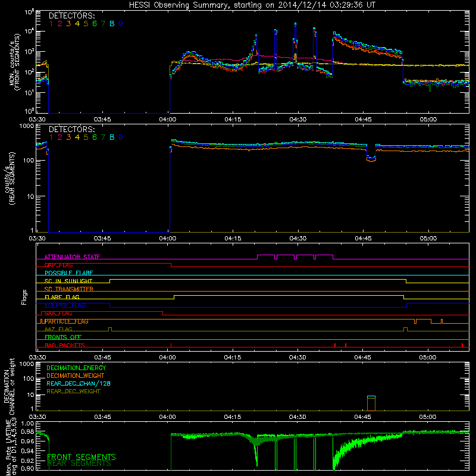Pick detector 4 in rear segments legend
Image resolution: width=476 pixels, height=476 pixels.
click(77, 137)
